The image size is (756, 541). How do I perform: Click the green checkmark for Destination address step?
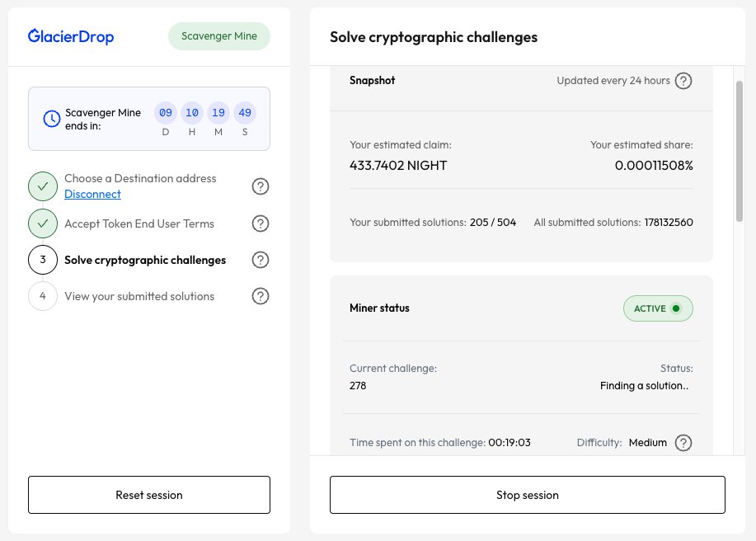point(43,186)
